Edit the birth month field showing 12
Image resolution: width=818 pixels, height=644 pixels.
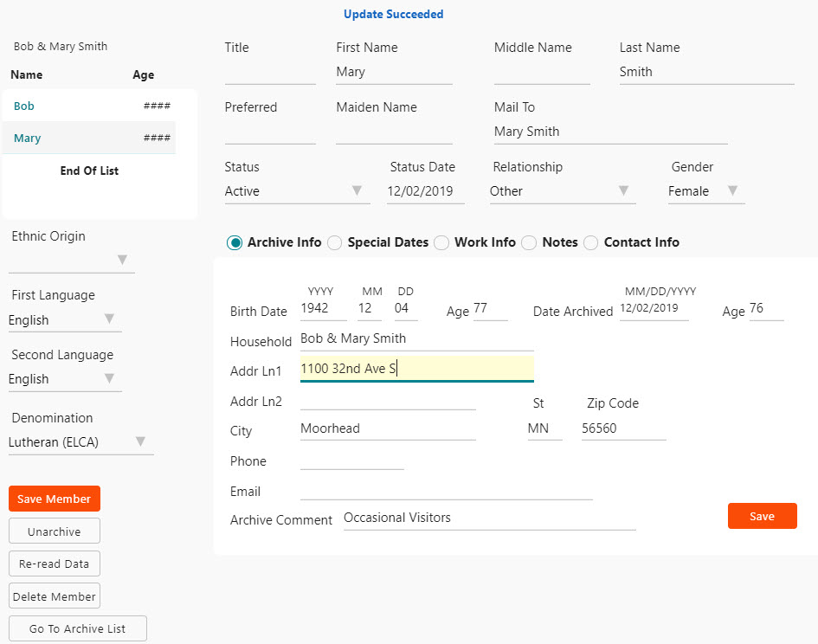pos(370,308)
